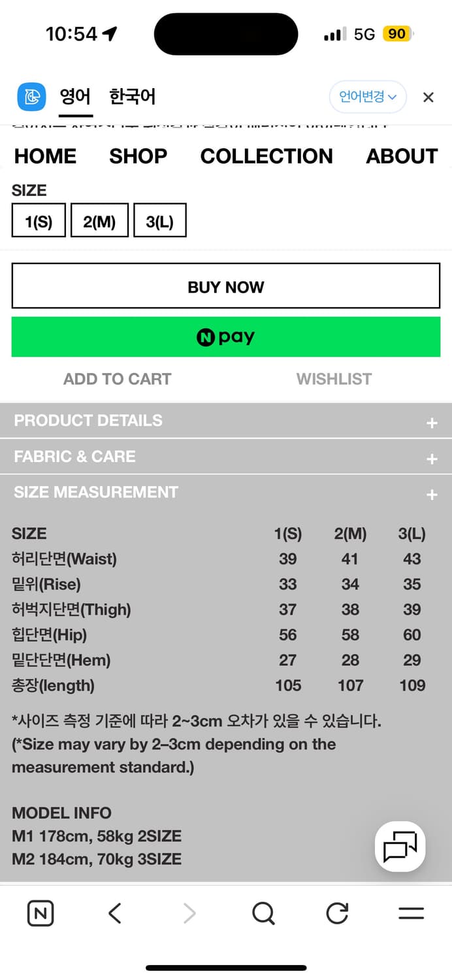
Task: Open the chat messenger icon
Action: 399,847
